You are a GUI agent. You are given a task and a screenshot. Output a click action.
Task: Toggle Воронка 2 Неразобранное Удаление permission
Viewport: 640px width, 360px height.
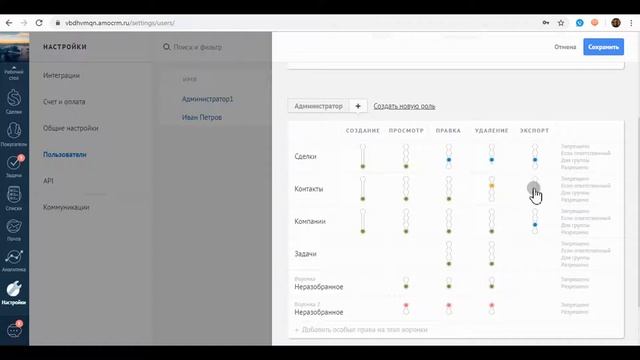coord(492,308)
